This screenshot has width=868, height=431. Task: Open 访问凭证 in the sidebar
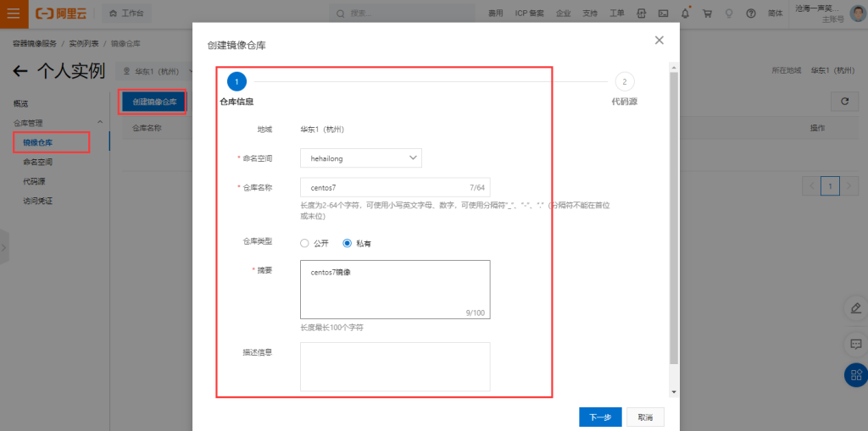(x=38, y=201)
